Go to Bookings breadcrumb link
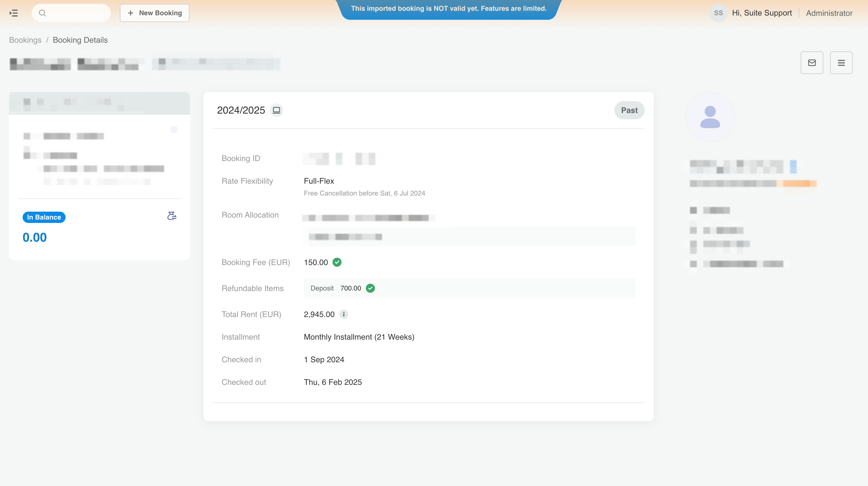The width and height of the screenshot is (868, 486). [x=25, y=40]
